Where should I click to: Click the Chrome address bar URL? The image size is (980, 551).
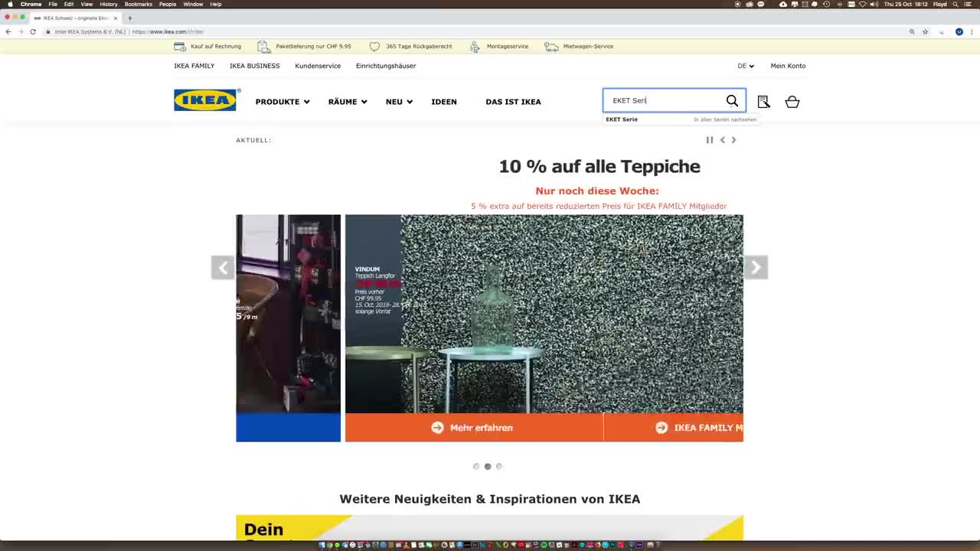pos(168,31)
